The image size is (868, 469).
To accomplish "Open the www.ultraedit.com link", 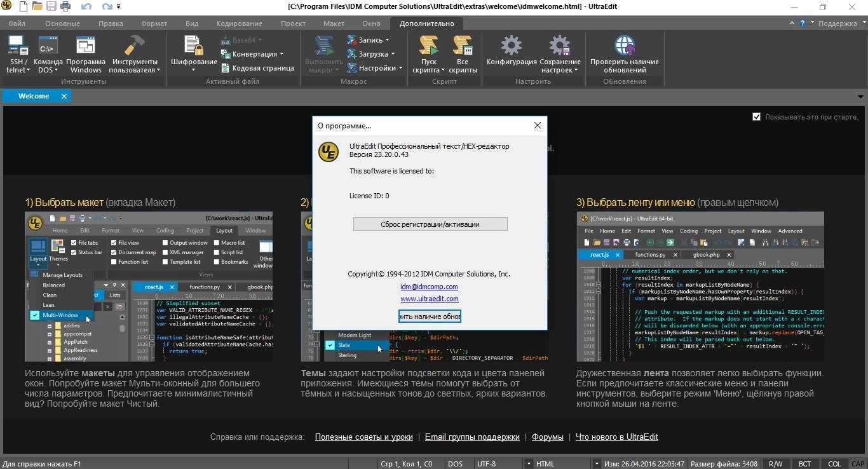I will 429,299.
